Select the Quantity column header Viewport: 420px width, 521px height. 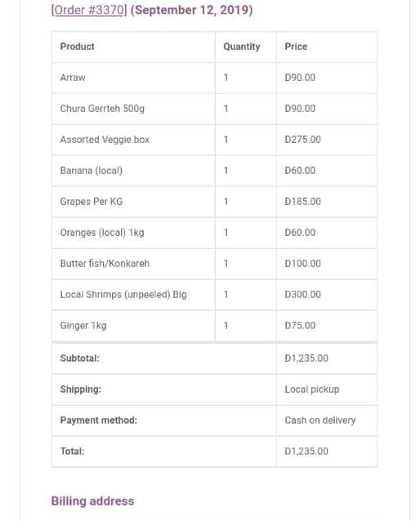[x=241, y=47]
